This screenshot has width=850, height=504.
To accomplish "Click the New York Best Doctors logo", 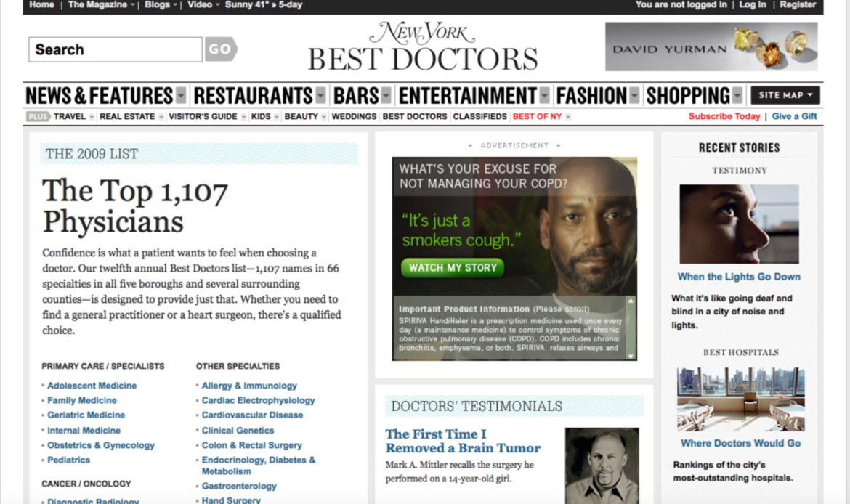I will [x=423, y=46].
